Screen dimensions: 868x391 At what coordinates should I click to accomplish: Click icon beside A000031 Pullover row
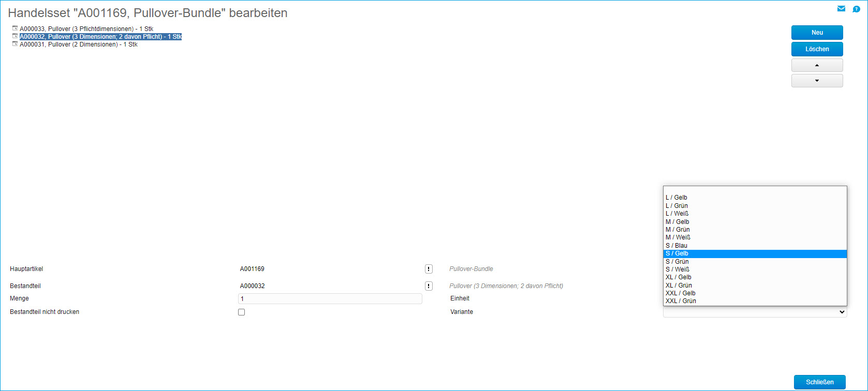coord(15,44)
